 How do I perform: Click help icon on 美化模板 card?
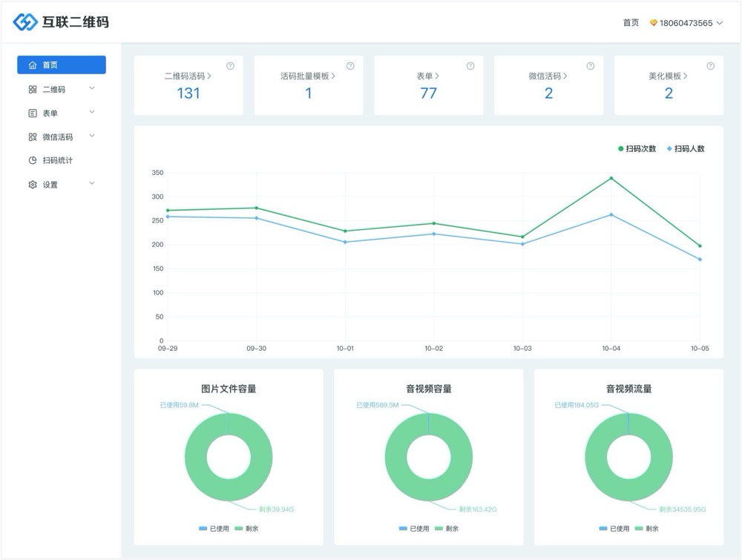tap(711, 66)
